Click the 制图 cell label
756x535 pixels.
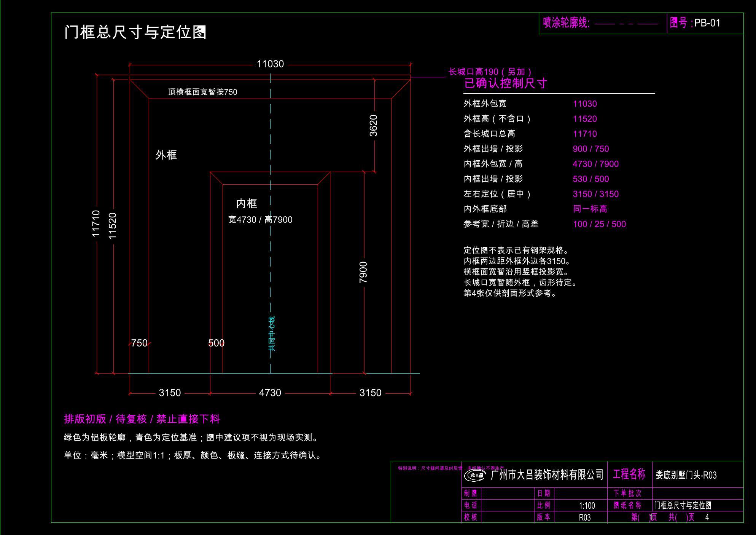(x=471, y=493)
